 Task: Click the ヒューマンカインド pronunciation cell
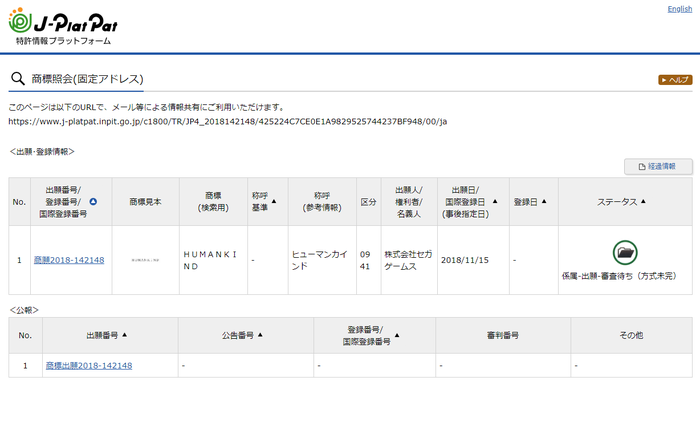[322, 260]
